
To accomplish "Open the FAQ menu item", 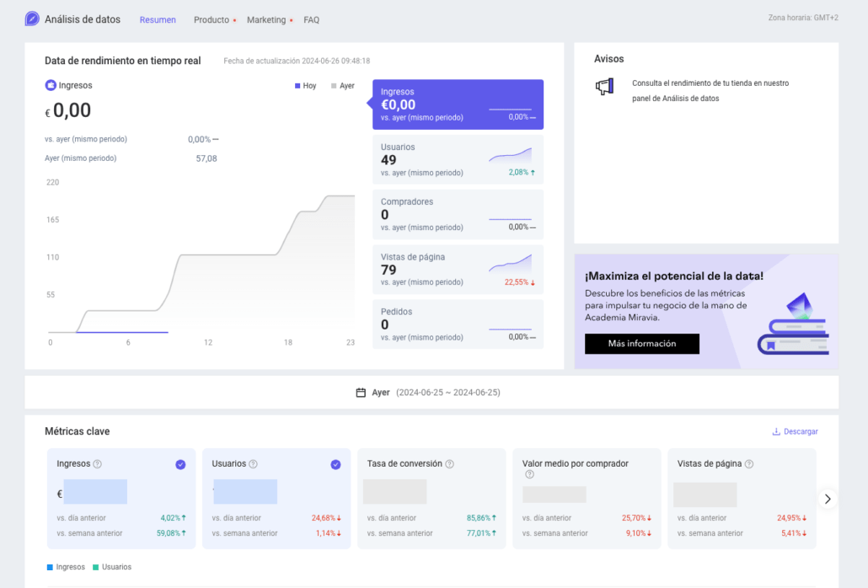I will click(311, 19).
